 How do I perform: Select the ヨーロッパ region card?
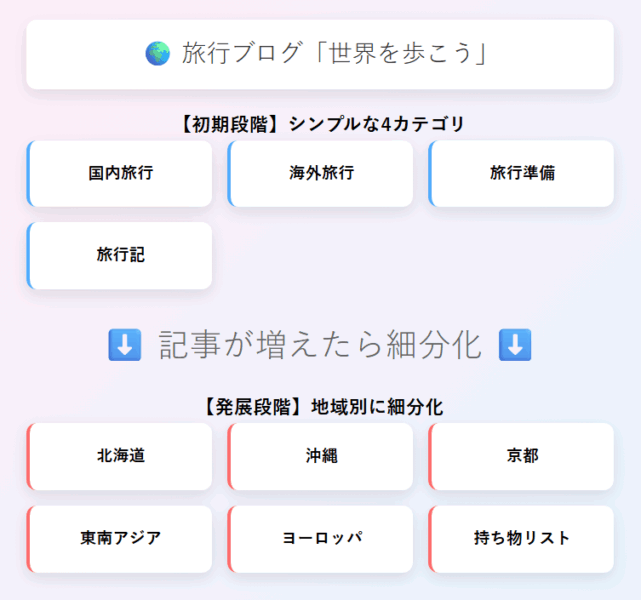[x=321, y=538]
